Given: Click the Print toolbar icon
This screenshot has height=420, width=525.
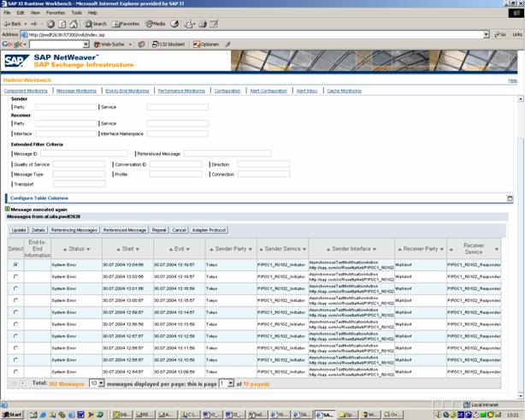Looking at the screenshot, I should pos(203,24).
